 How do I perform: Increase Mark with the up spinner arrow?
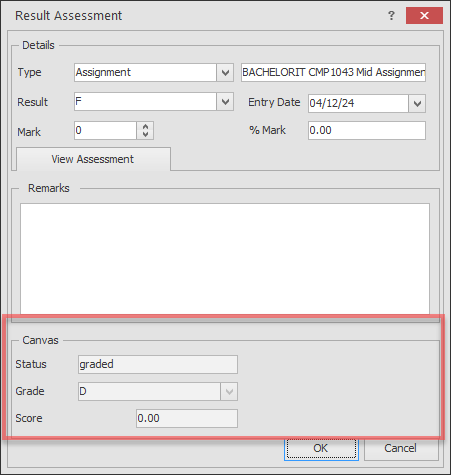point(145,127)
